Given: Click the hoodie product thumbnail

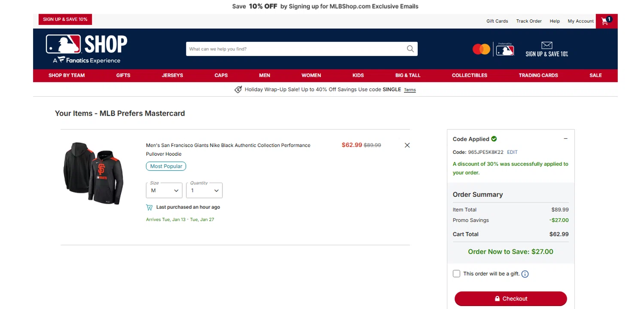Looking at the screenshot, I should (94, 173).
